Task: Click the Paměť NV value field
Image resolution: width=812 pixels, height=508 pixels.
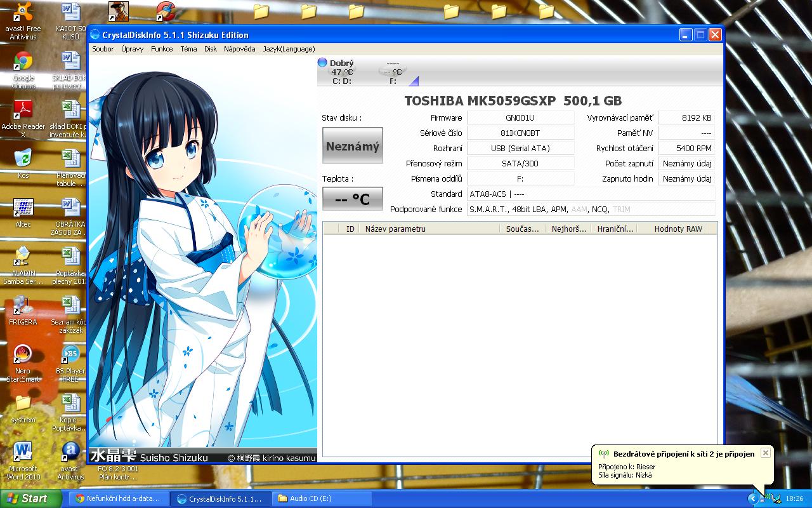Action: 687,133
